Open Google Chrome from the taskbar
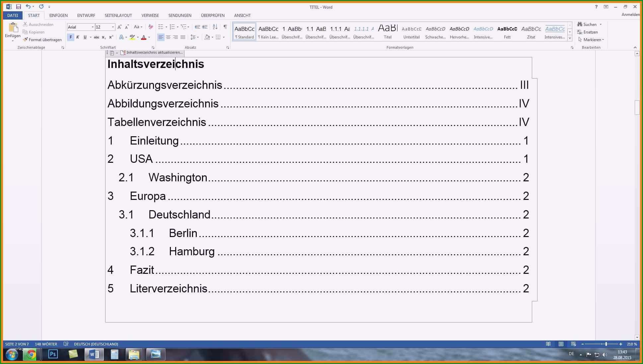 32,355
